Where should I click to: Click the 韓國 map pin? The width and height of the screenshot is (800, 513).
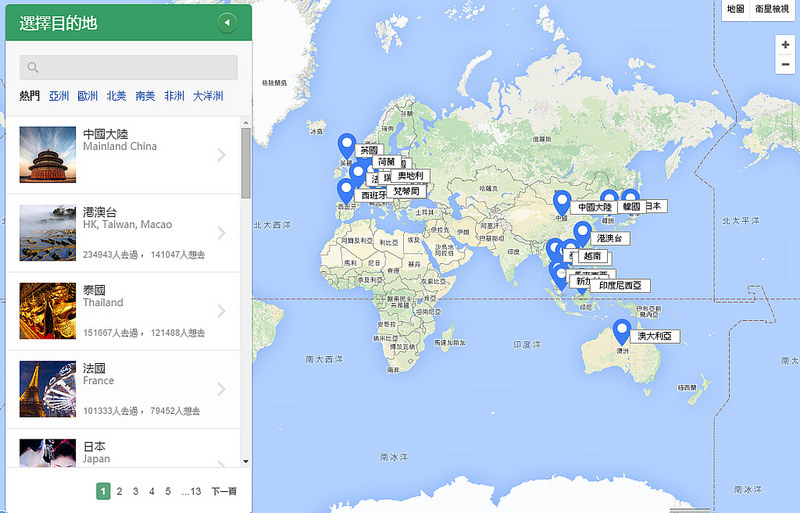(x=609, y=197)
